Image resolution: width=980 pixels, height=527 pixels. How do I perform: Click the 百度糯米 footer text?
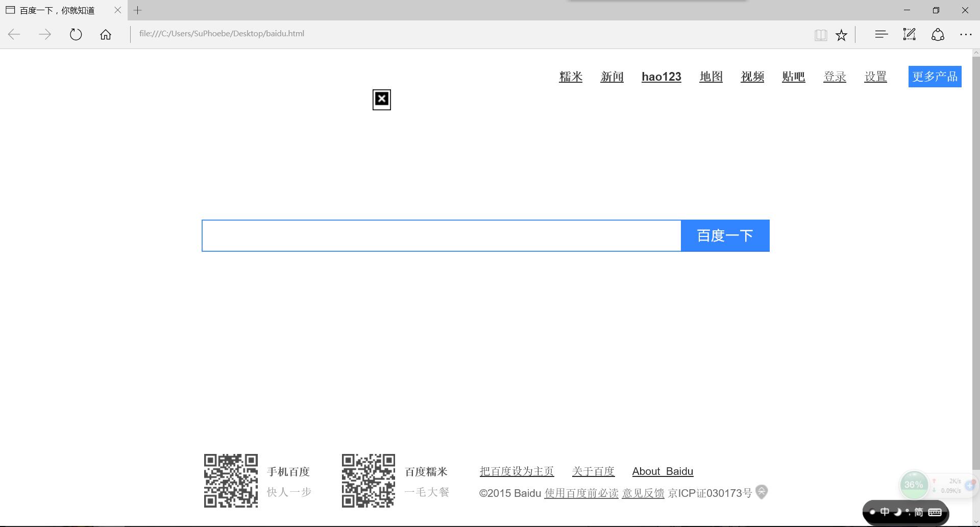pyautogui.click(x=426, y=472)
